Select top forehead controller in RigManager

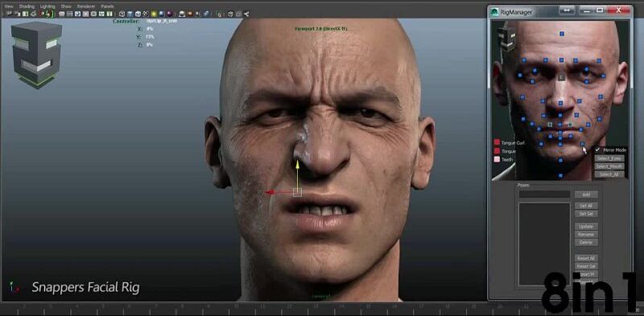point(562,34)
